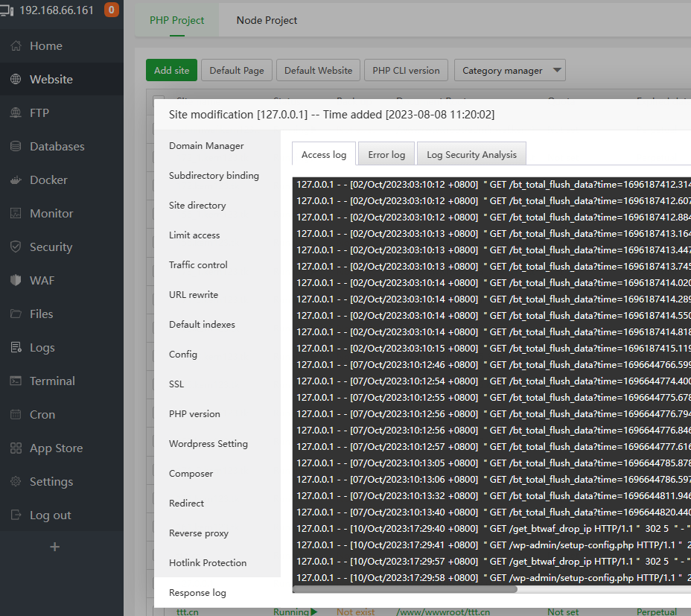691x616 pixels.
Task: Open Subdirectory binding settings
Action: (214, 176)
